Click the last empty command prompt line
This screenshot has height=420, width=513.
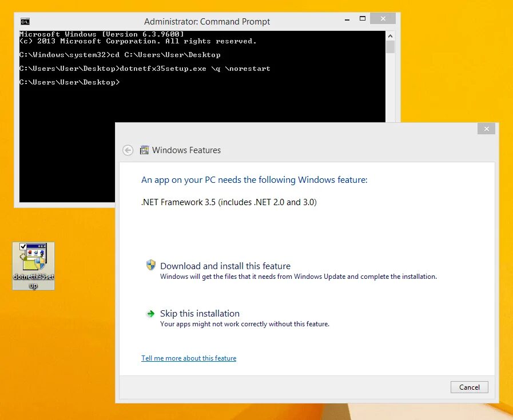[x=70, y=82]
